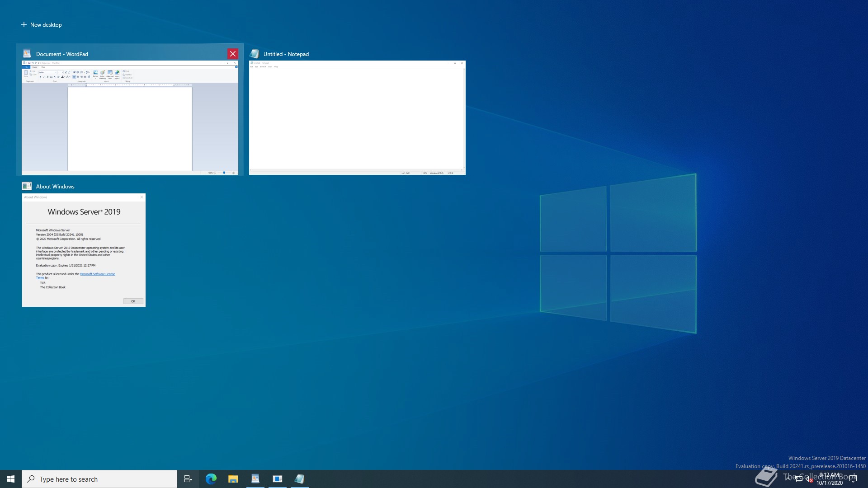Open the clock showing 9:12 AM
868x488 pixels.
click(830, 479)
